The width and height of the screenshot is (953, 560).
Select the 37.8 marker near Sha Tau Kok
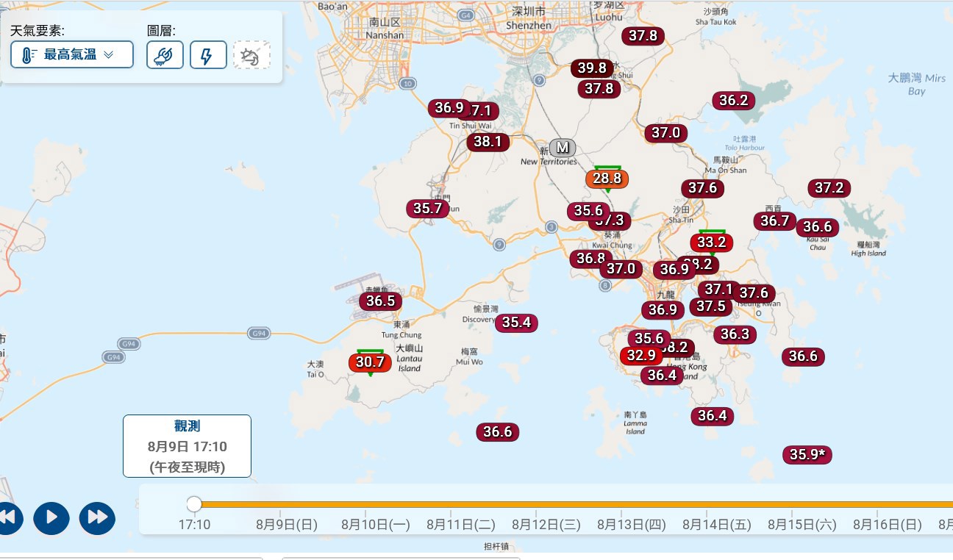coord(643,36)
